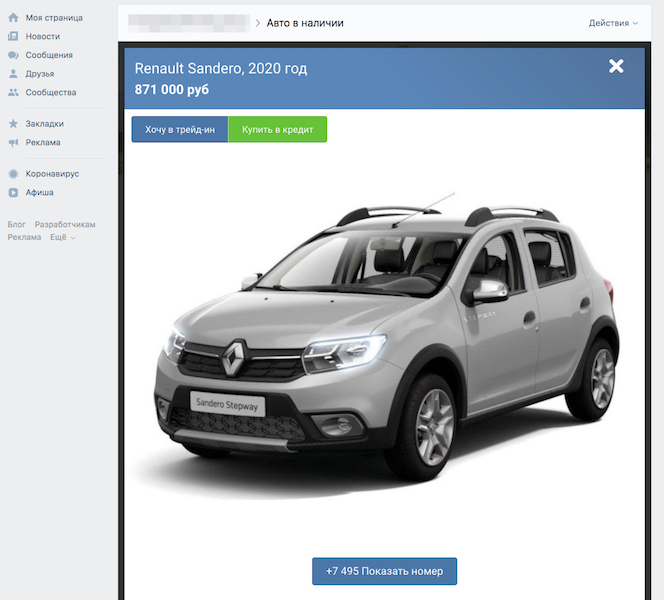Open Моя страница in the sidebar
Viewport: 664px width, 600px height.
coord(54,18)
